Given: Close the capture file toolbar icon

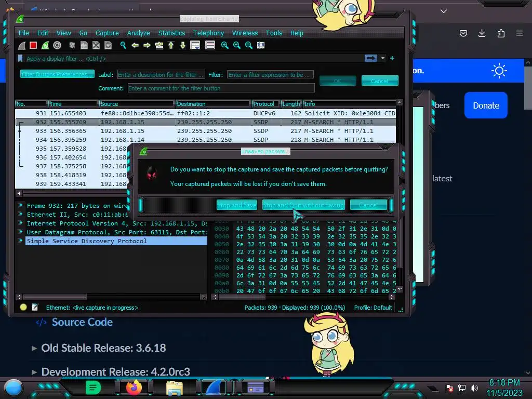Looking at the screenshot, I should [96, 46].
